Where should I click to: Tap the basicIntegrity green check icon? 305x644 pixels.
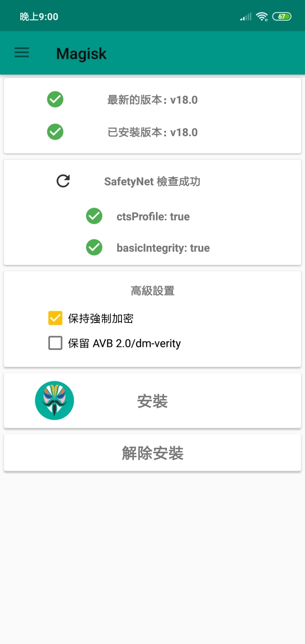pyautogui.click(x=94, y=247)
